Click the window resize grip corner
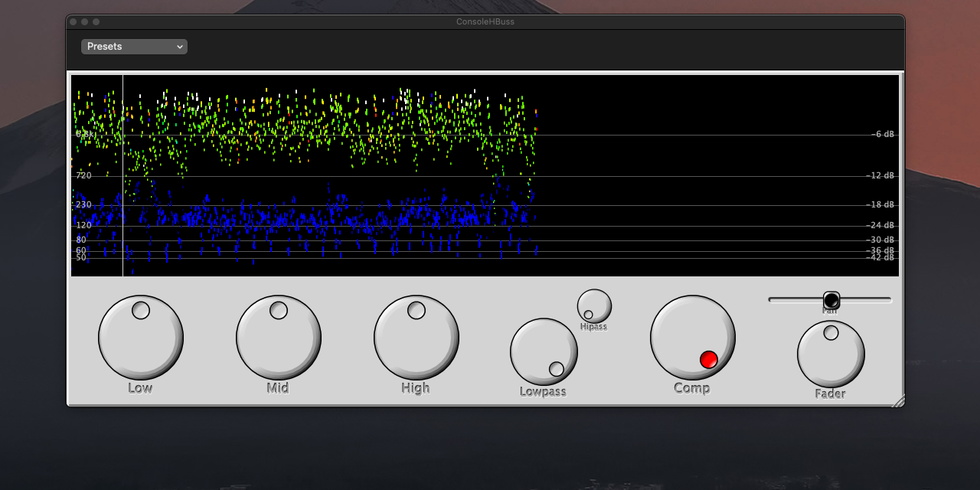Image resolution: width=980 pixels, height=490 pixels. coord(898,400)
